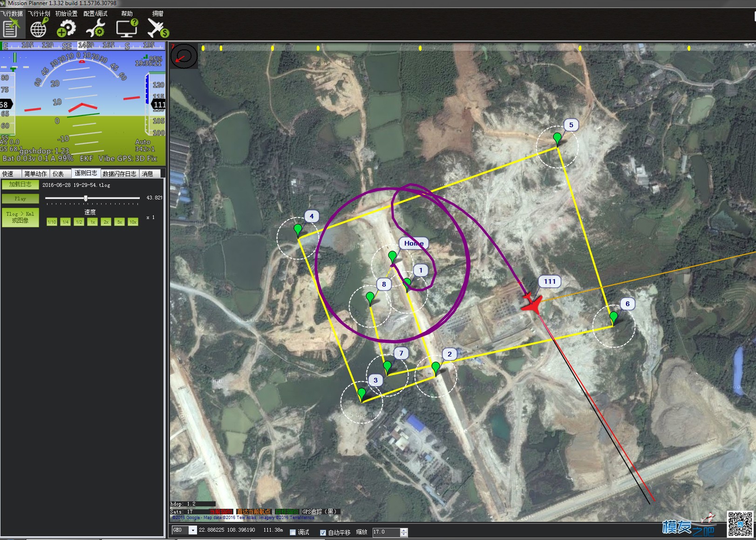The width and height of the screenshot is (756, 540).
Task: Click the HUD EKF status label
Action: coord(86,158)
